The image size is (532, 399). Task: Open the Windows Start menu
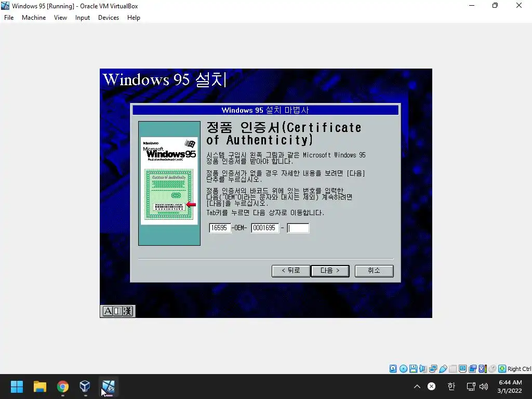[17, 387]
